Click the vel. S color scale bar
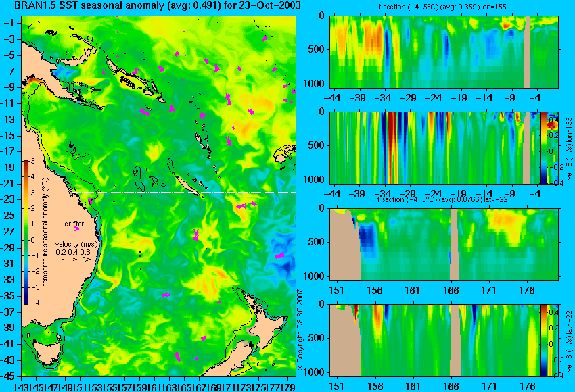 [x=543, y=341]
